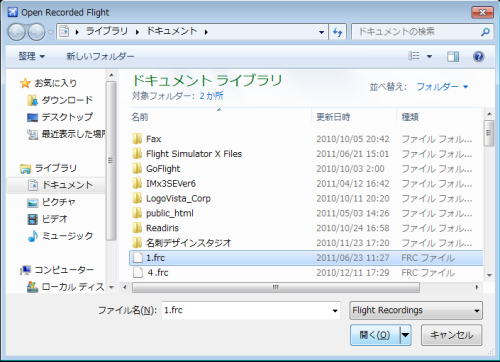500x362 pixels.
Task: Sort by the 種類 column header
Action: point(439,117)
